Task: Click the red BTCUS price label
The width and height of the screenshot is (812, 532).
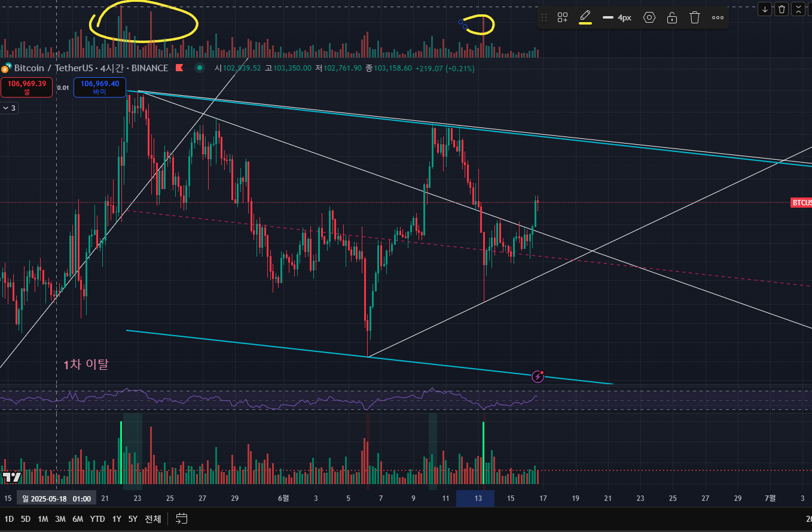Action: point(801,203)
